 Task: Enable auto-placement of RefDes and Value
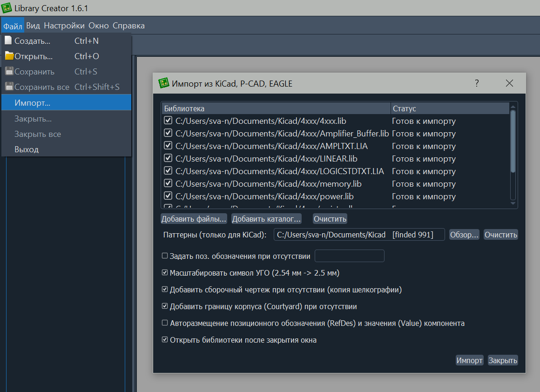pos(165,323)
